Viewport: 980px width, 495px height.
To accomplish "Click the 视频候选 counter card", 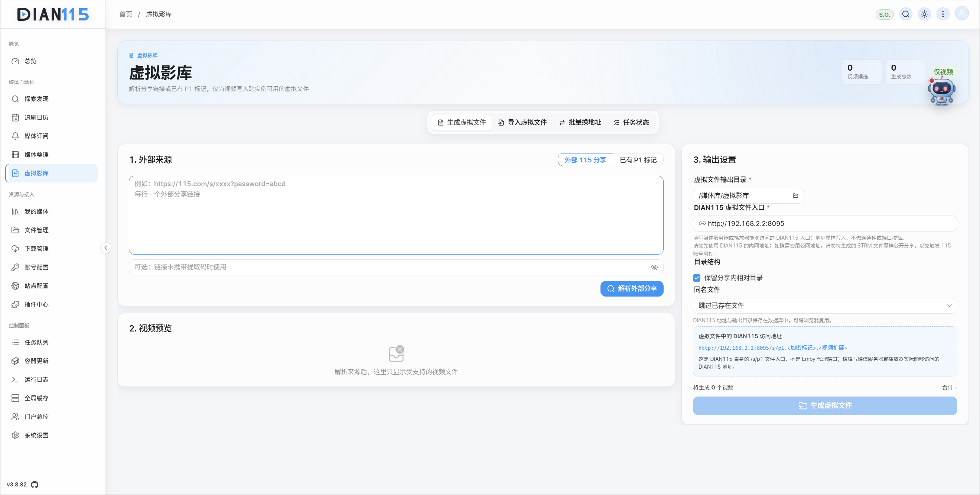I will (x=862, y=72).
